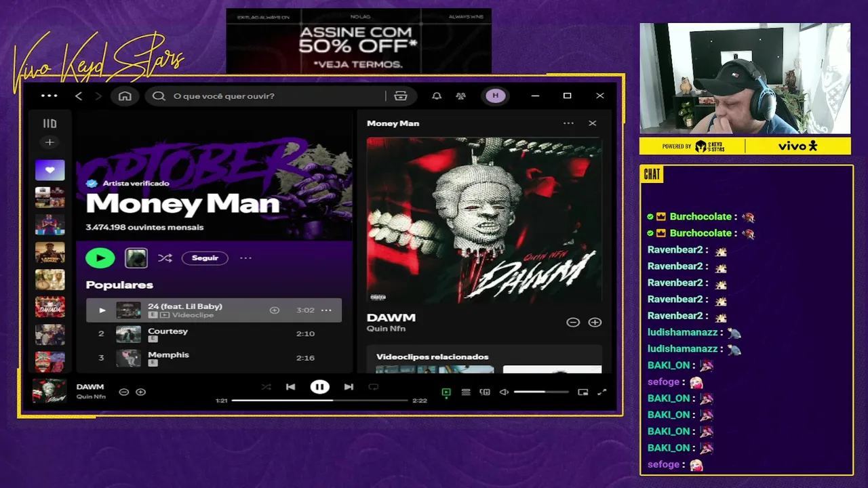Open the DAWM album cover art
Image resolution: width=868 pixels, height=488 pixels.
click(484, 220)
